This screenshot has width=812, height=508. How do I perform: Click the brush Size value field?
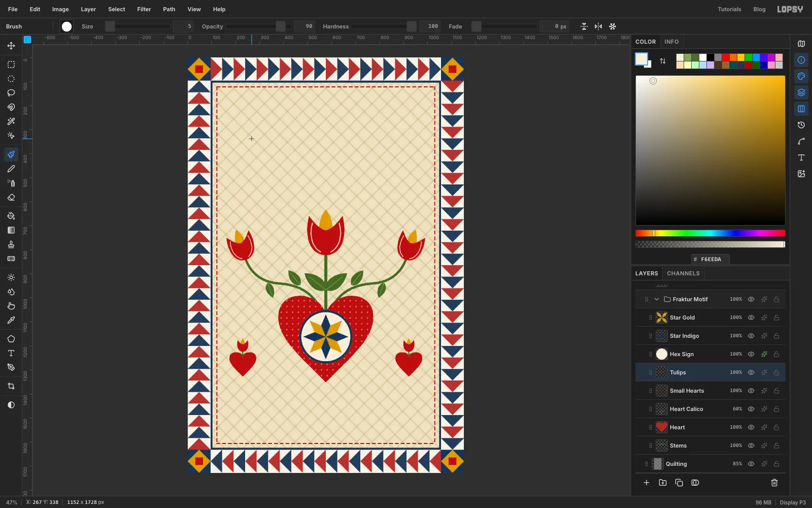184,26
